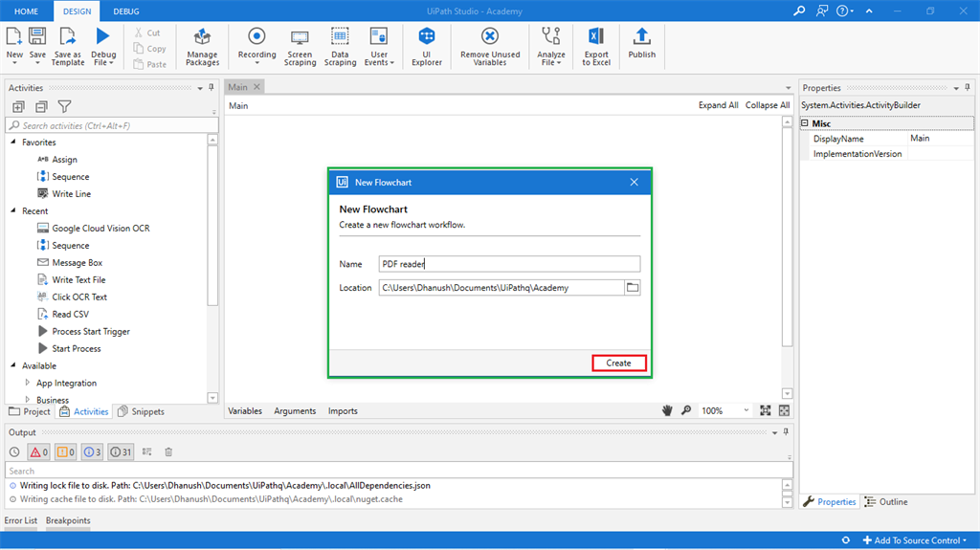
Task: Click Paste in the ribbon
Action: (150, 64)
